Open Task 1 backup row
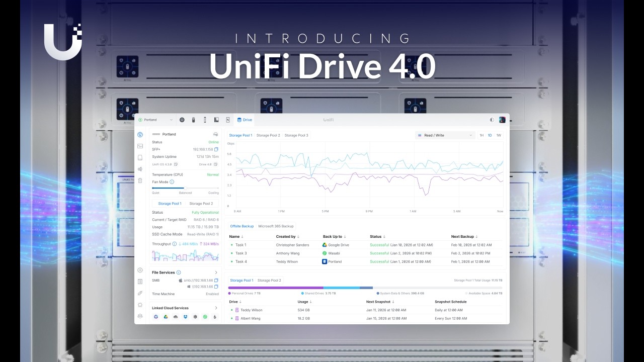The image size is (644, 362). pos(366,245)
